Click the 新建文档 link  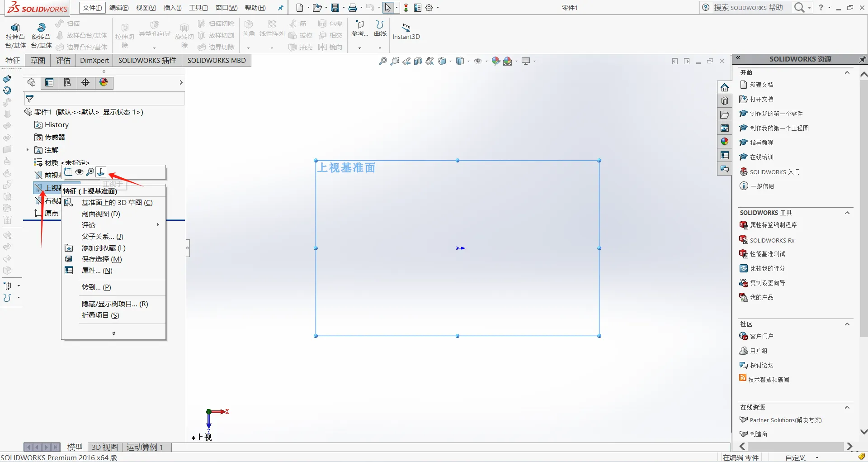[762, 85]
